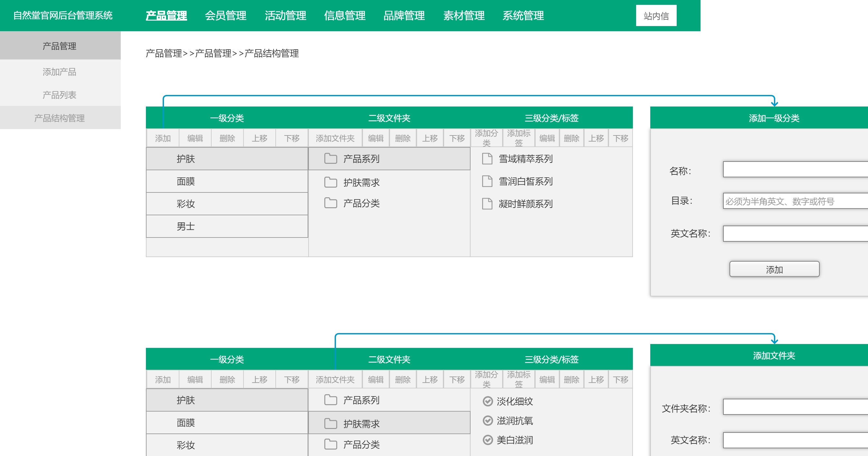Click 添加 under 一级分类 in top table
Viewport: 868px width, 456px height.
pos(163,138)
